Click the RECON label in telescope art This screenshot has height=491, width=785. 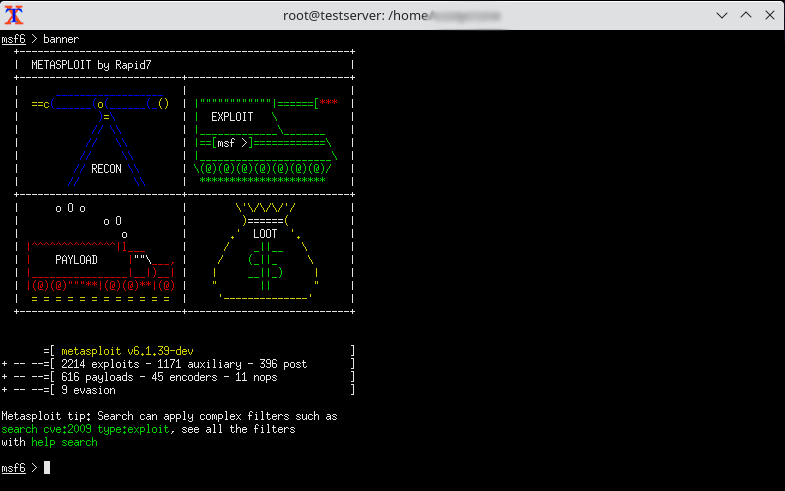coord(105,169)
